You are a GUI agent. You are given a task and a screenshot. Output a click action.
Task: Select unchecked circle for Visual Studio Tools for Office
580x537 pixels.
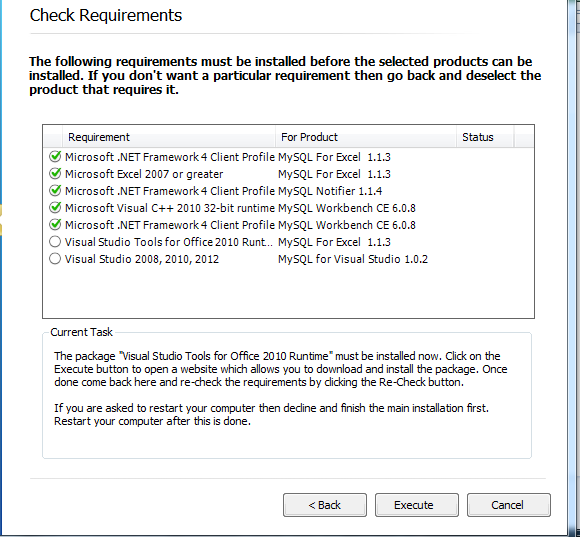tap(55, 242)
